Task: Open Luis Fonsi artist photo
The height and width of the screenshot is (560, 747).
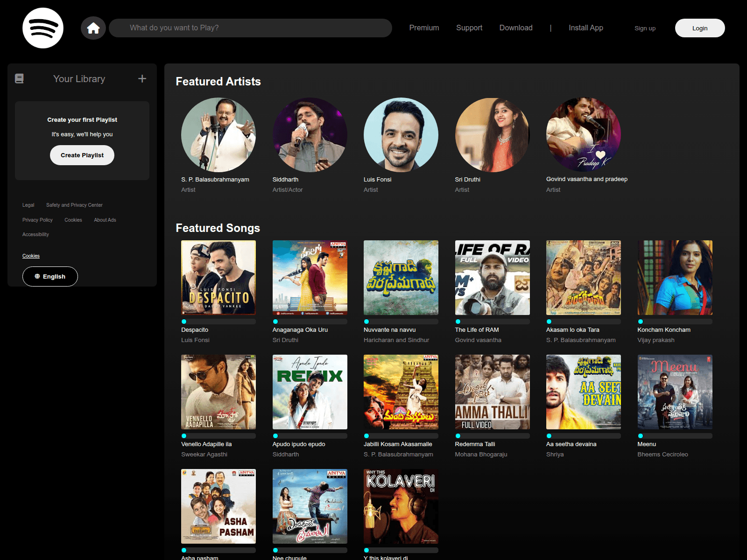Action: pos(401,135)
